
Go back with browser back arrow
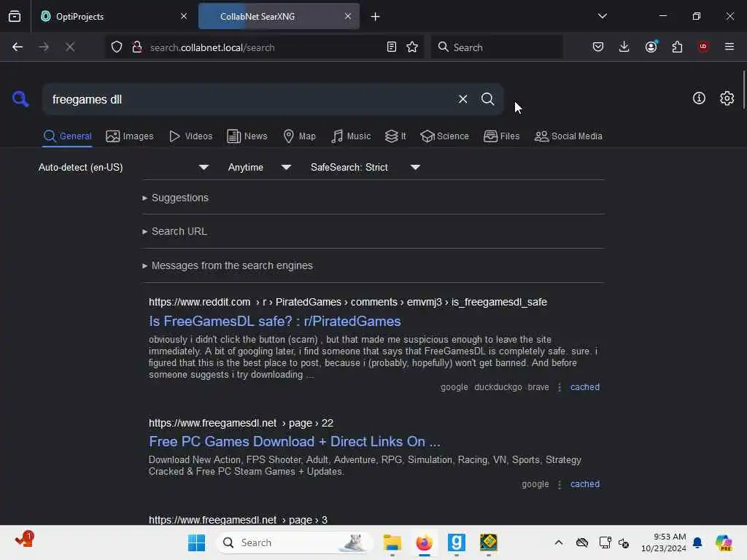(18, 47)
